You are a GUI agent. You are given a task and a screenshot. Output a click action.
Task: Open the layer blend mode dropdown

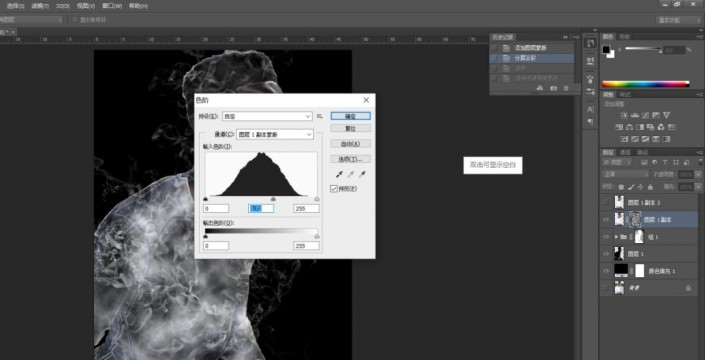tap(626, 174)
